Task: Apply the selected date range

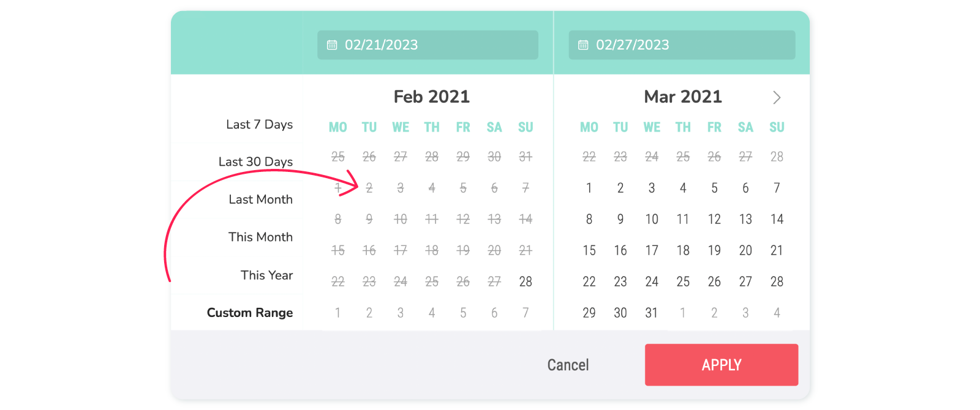Action: click(x=722, y=365)
